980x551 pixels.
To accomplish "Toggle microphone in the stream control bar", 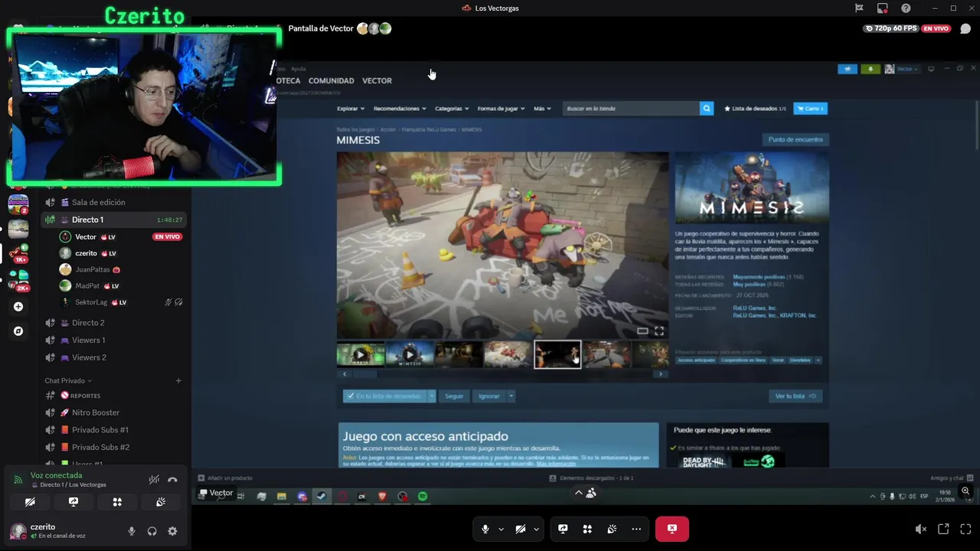I will 485,529.
